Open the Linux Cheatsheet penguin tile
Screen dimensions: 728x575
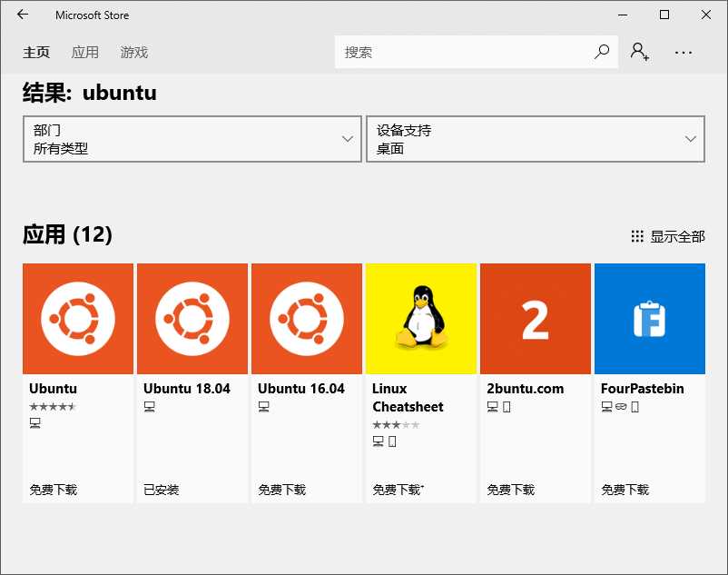pos(421,319)
